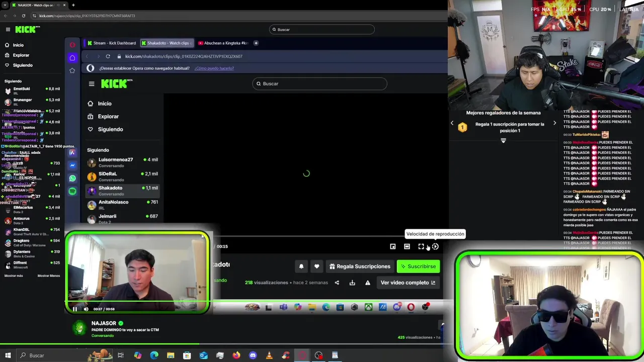Click the download clip icon
Image resolution: width=644 pixels, height=362 pixels.
tap(352, 283)
